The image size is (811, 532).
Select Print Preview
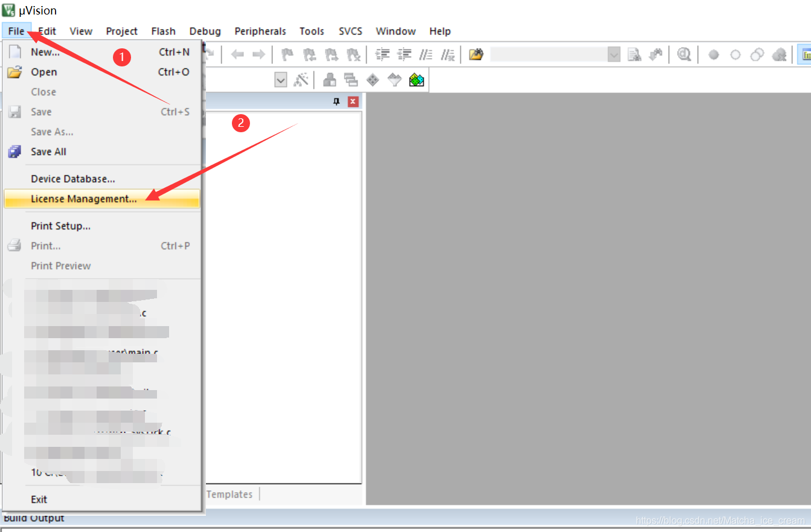click(x=102, y=266)
